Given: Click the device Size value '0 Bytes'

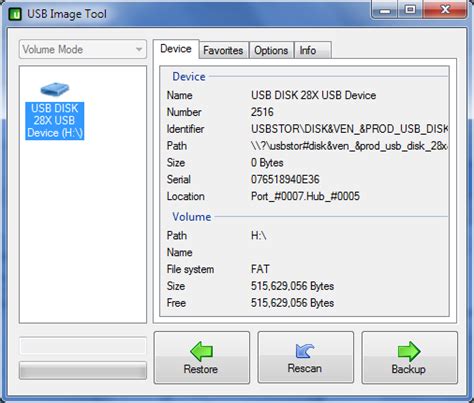Looking at the screenshot, I should [267, 163].
